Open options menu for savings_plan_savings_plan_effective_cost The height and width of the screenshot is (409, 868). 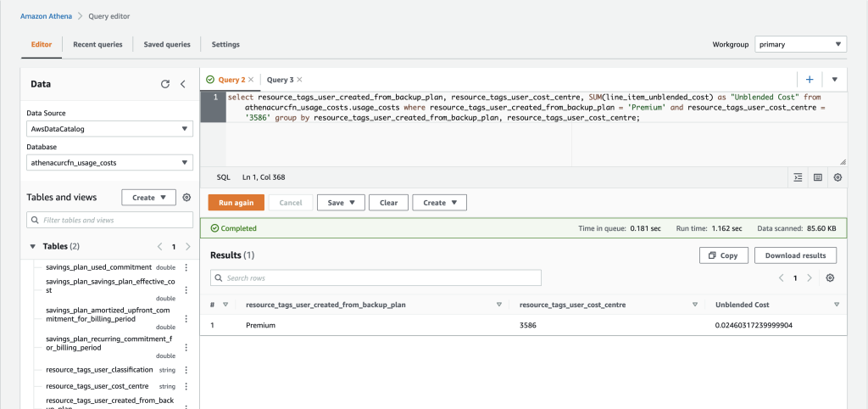(186, 290)
